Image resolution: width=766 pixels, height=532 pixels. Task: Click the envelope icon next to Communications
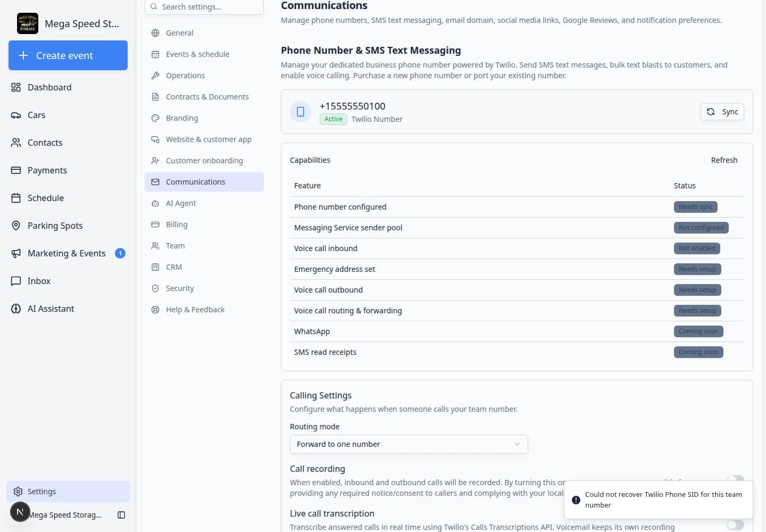pyautogui.click(x=155, y=182)
